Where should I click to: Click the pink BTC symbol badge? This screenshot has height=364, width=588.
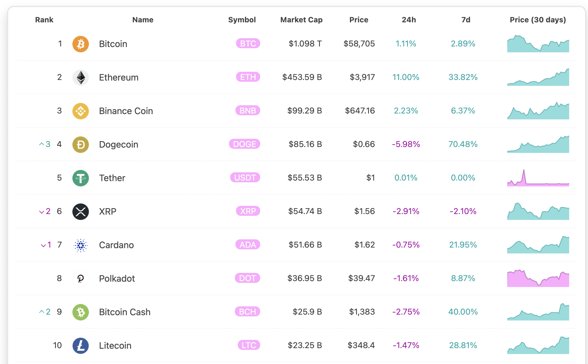tap(248, 44)
